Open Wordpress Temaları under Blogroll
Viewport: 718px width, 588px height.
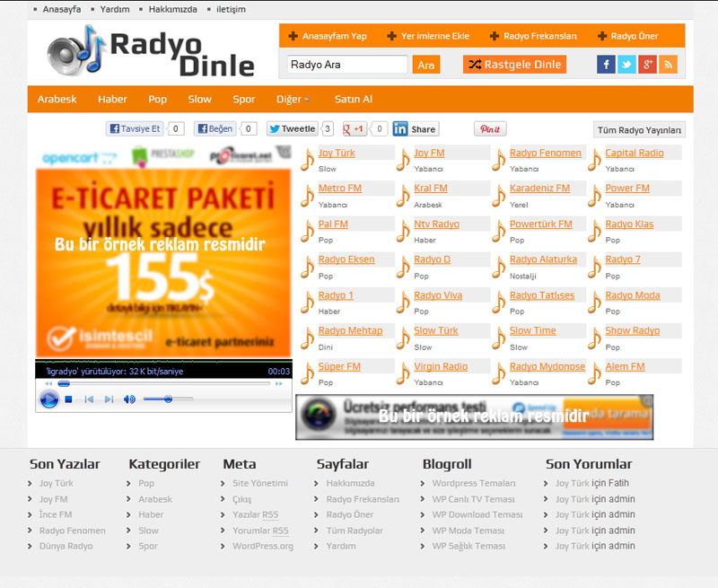click(x=474, y=483)
